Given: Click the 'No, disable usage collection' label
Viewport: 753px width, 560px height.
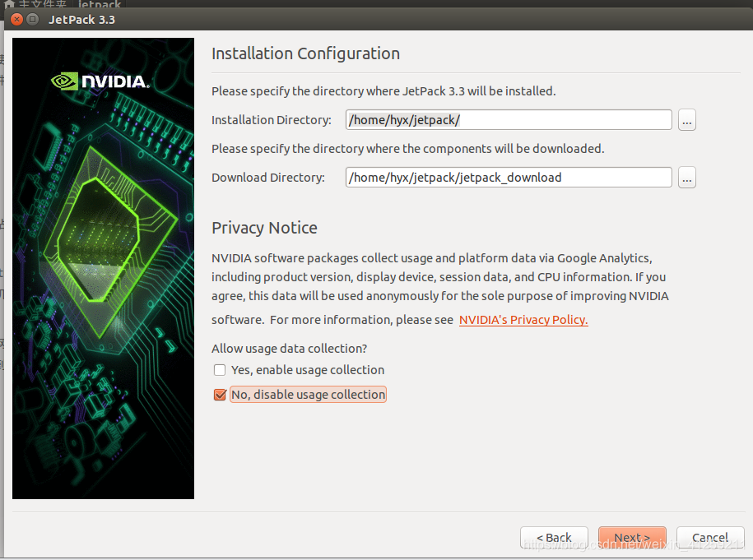Looking at the screenshot, I should [308, 395].
